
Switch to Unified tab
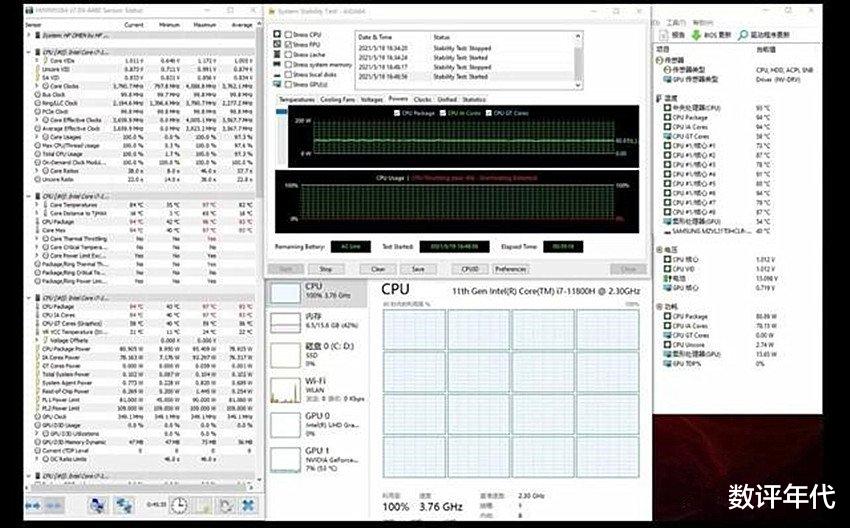[447, 100]
